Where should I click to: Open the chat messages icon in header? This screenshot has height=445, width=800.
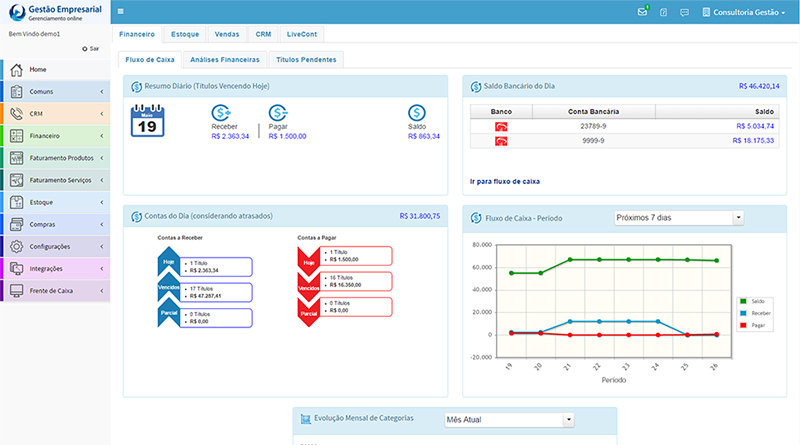tap(684, 12)
